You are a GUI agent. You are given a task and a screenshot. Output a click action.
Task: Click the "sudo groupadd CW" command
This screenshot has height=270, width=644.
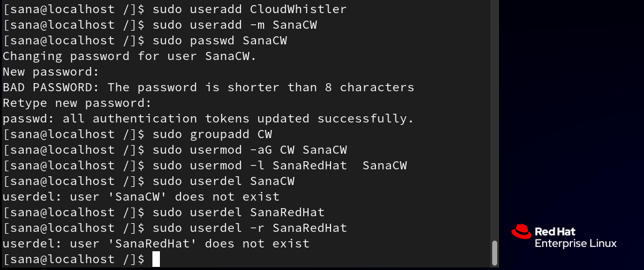click(212, 134)
